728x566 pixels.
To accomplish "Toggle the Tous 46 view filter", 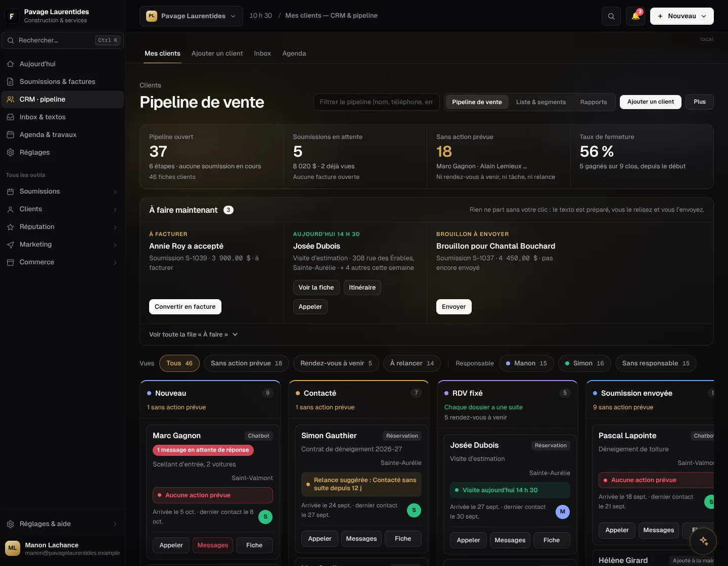I will point(179,363).
